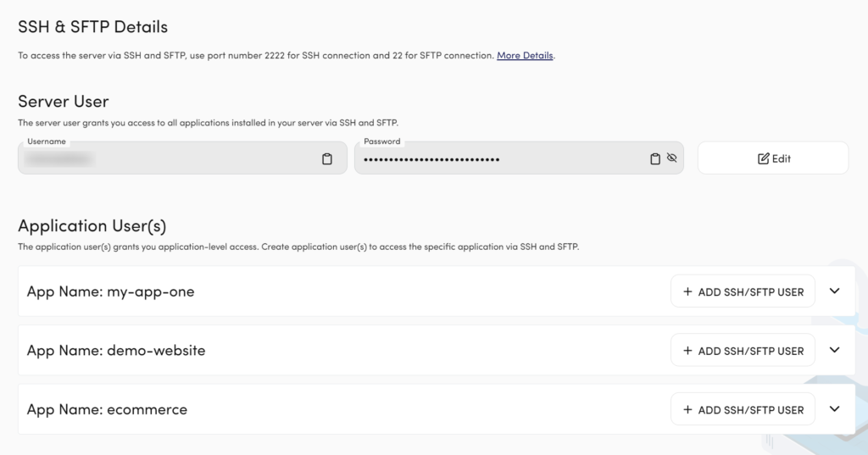Click the "Server User" heading
The height and width of the screenshot is (455, 868).
[x=63, y=102]
